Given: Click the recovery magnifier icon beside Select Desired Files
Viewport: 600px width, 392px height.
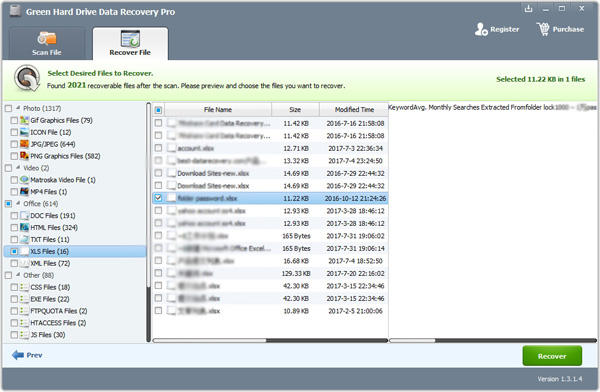Looking at the screenshot, I should tap(27, 78).
